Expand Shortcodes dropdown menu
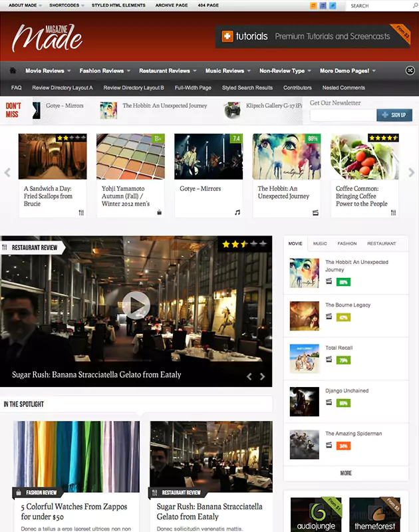Screen dimensions: 419x532 coord(67,5)
